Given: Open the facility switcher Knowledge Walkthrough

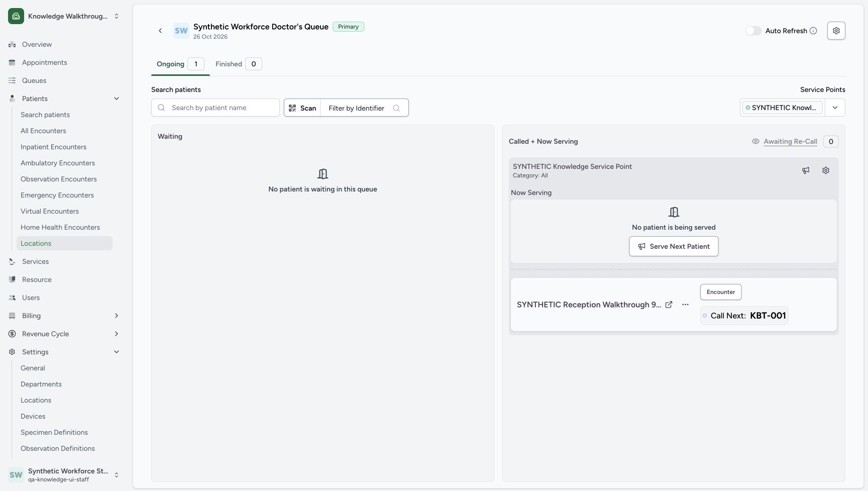Looking at the screenshot, I should coord(64,16).
